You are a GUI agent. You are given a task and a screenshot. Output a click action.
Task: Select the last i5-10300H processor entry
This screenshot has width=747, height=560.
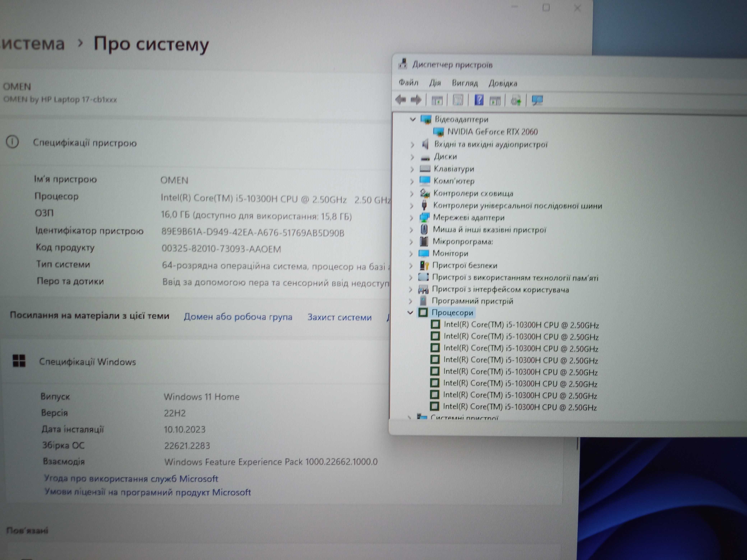click(x=520, y=407)
